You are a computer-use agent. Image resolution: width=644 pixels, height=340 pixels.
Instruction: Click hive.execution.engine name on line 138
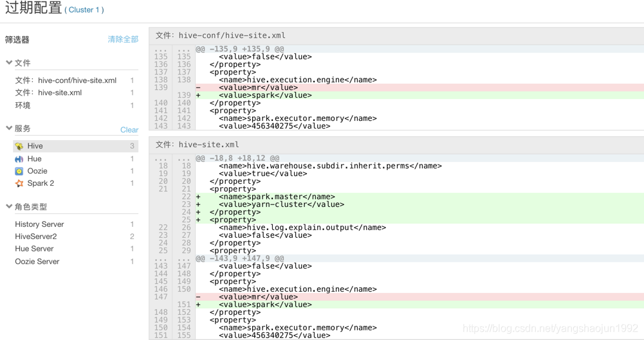(298, 80)
